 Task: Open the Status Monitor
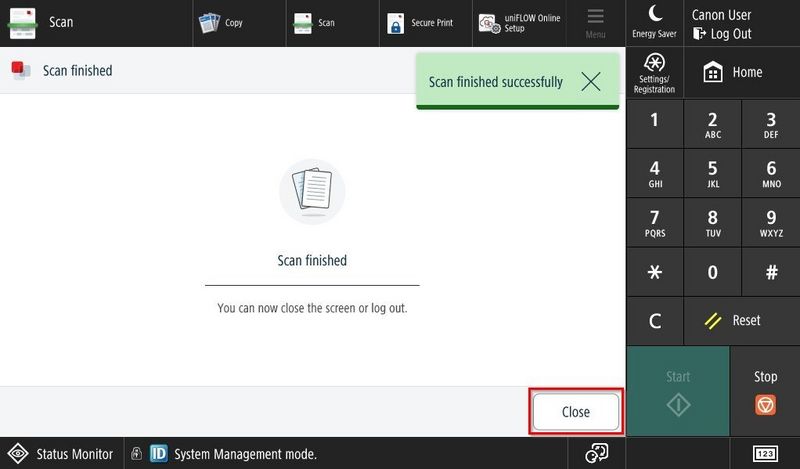tap(62, 453)
